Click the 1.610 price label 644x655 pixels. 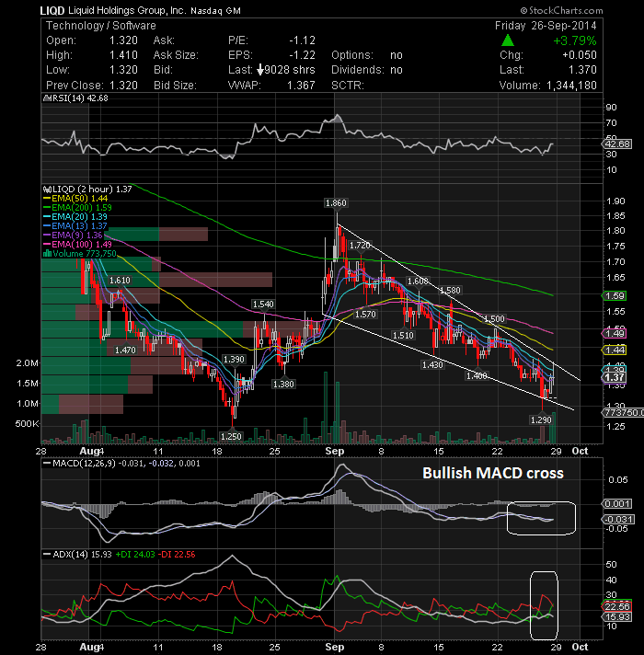point(120,281)
